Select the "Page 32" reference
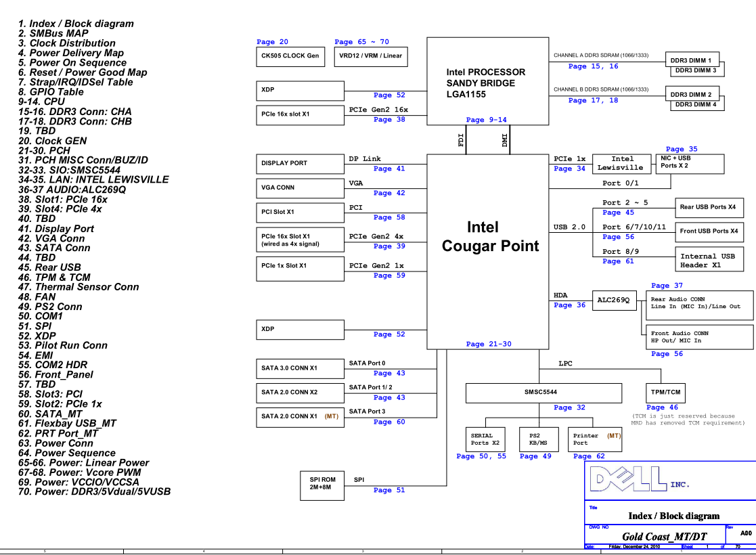 tap(569, 407)
